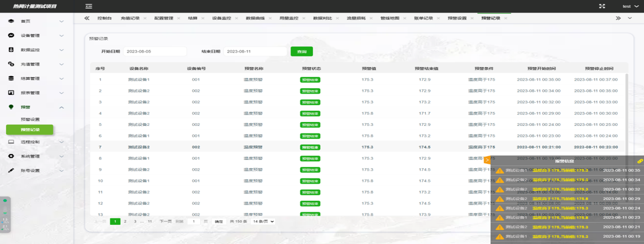The height and width of the screenshot is (244, 644).
Task: Click the 远程控制 laptop icon
Action: (11, 142)
